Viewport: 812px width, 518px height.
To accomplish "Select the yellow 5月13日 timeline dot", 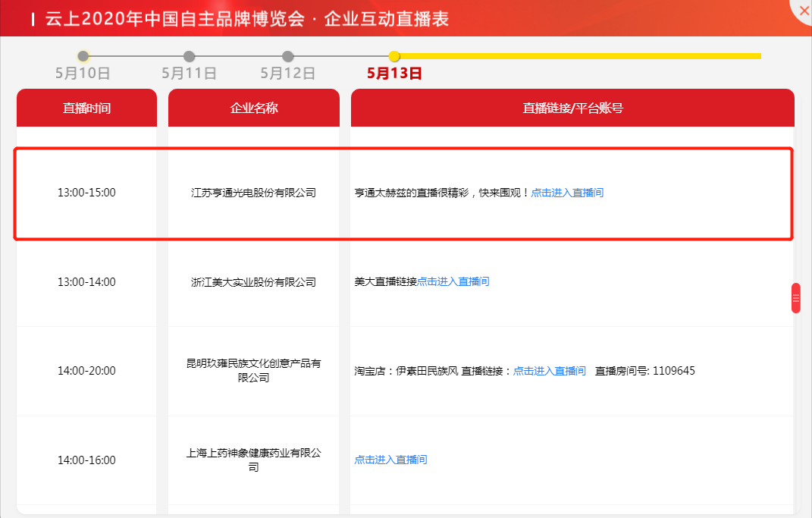I will [394, 56].
